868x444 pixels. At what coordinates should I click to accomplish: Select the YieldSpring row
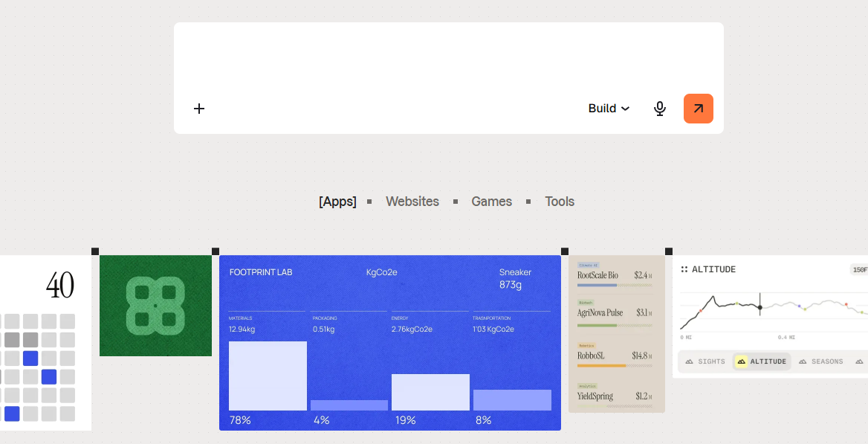tap(615, 396)
